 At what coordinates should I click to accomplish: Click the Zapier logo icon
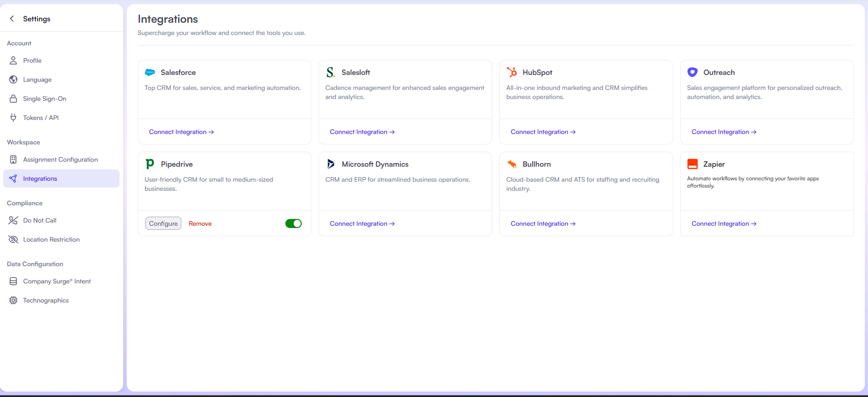(693, 164)
